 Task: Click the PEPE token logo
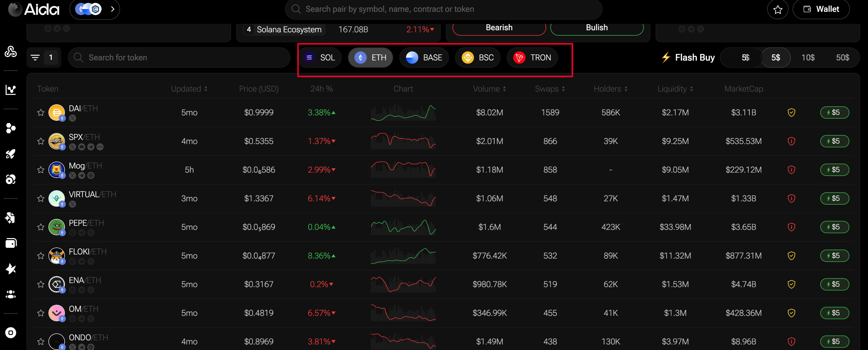pos(57,227)
